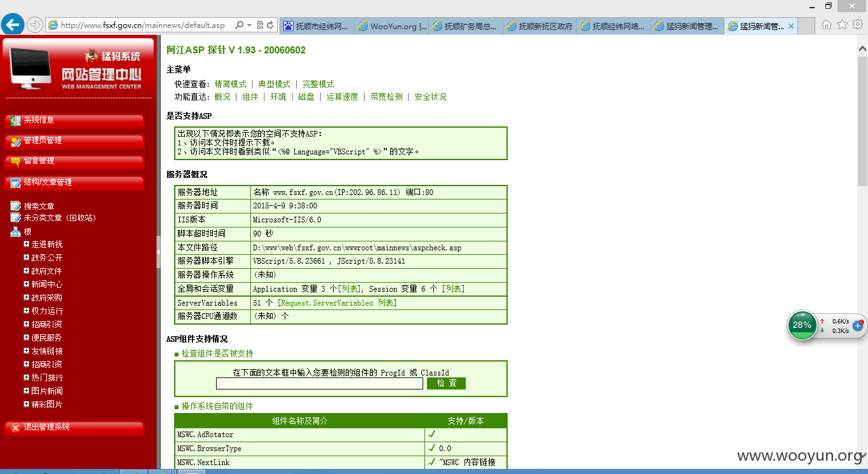Click the notepad icon beside 未分类文章（回收站）
This screenshot has width=868, height=474.
pyautogui.click(x=15, y=218)
